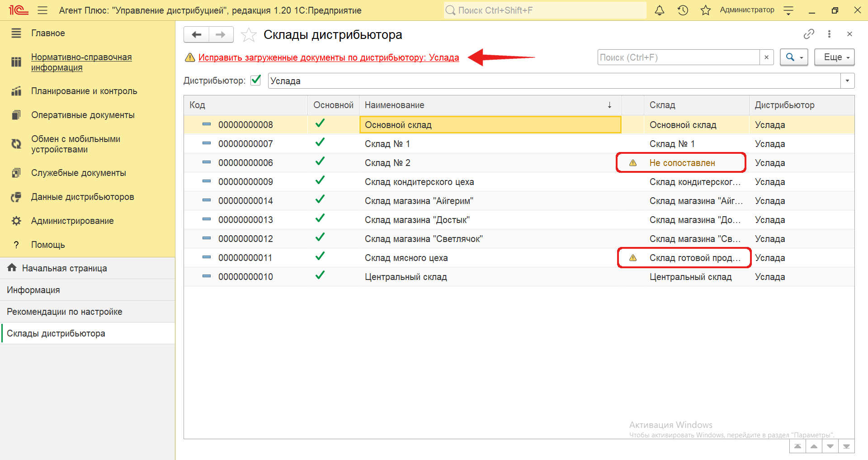Focus the global Поиск Ctrl+Shift+F field
Screen dimensions: 868x460
coord(545,10)
